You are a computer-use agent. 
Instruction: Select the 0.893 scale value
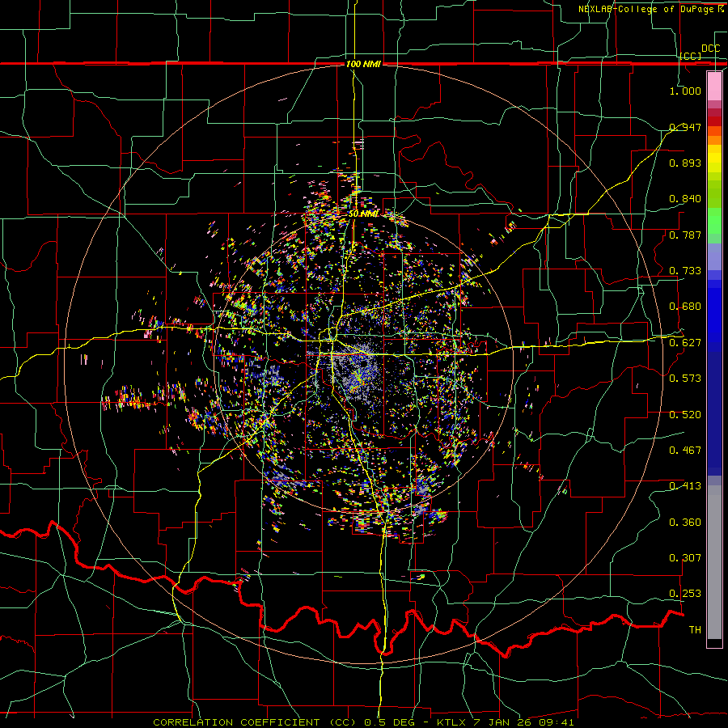click(x=685, y=163)
